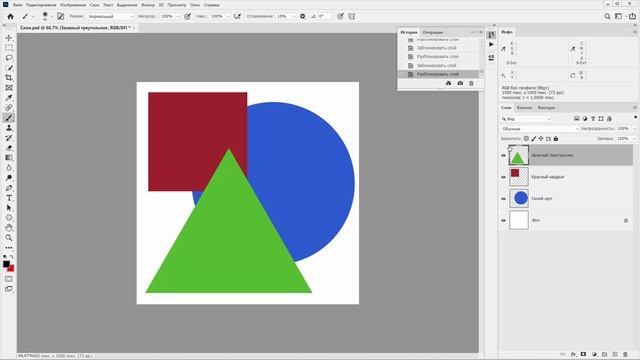Switch to the Контуры tab
The width and height of the screenshot is (640, 360).
click(547, 108)
